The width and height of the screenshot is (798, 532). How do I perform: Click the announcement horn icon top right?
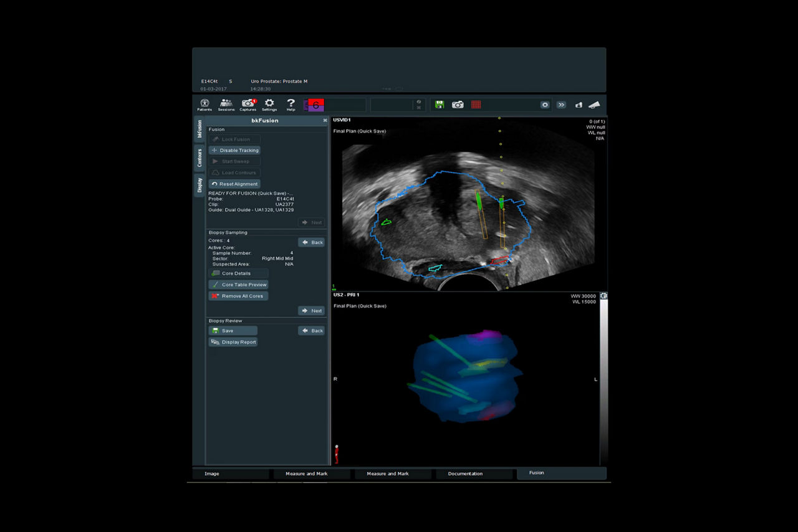click(x=593, y=105)
